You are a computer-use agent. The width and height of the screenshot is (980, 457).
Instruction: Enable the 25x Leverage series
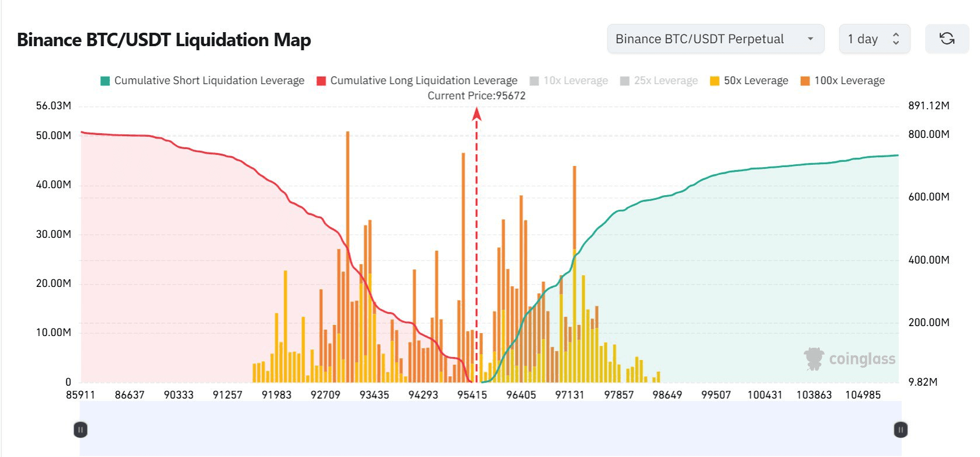659,81
